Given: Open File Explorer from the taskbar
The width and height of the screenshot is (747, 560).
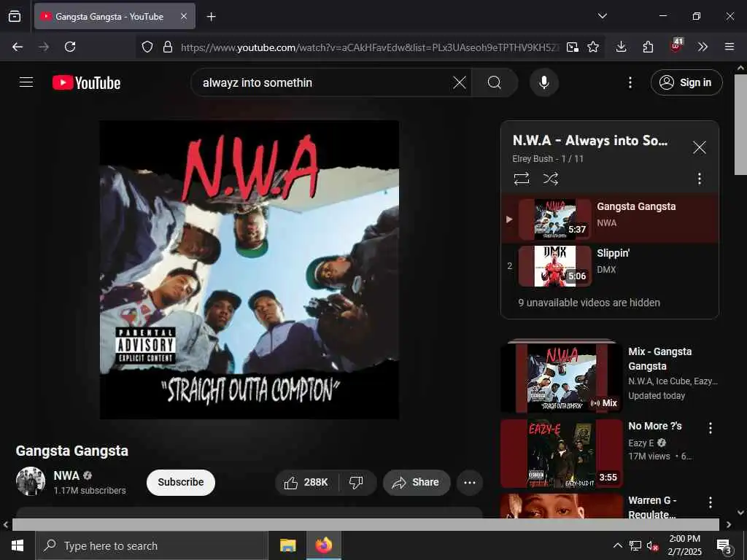Looking at the screenshot, I should point(287,545).
